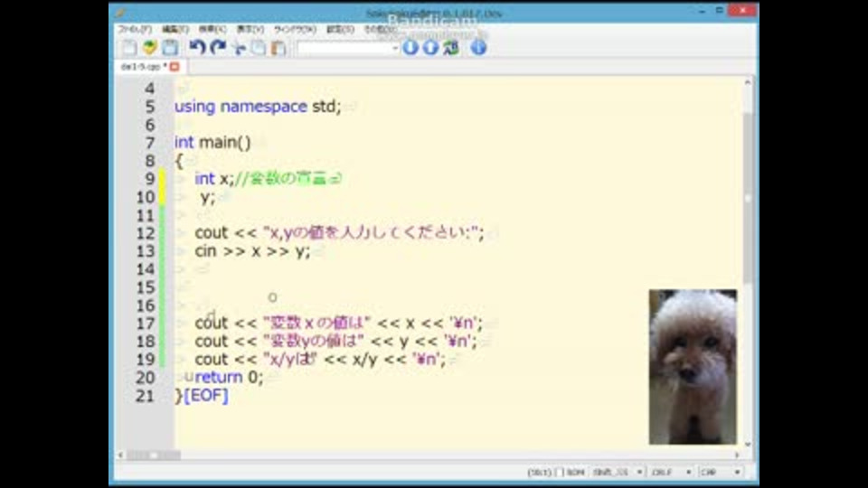The height and width of the screenshot is (488, 868).
Task: Find previous with the blue up arrow
Action: [430, 48]
